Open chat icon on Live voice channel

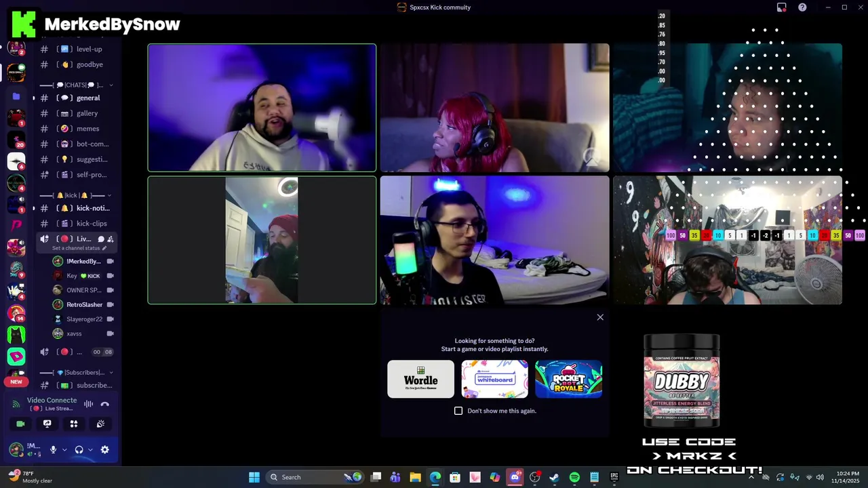coord(100,239)
